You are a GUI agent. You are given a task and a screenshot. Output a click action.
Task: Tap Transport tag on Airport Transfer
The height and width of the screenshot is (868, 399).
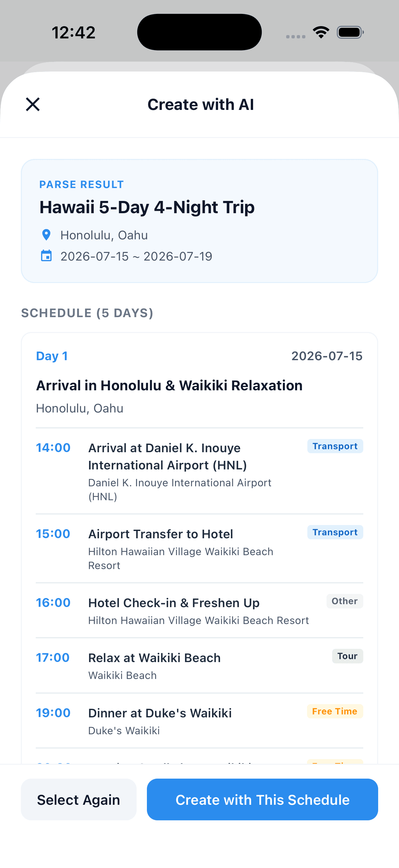pyautogui.click(x=335, y=532)
